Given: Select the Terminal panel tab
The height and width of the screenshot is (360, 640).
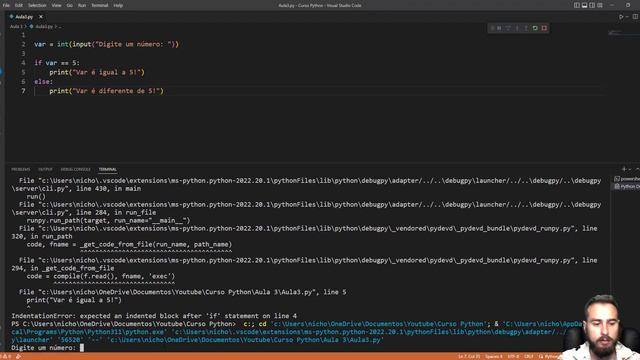Looking at the screenshot, I should [108, 169].
